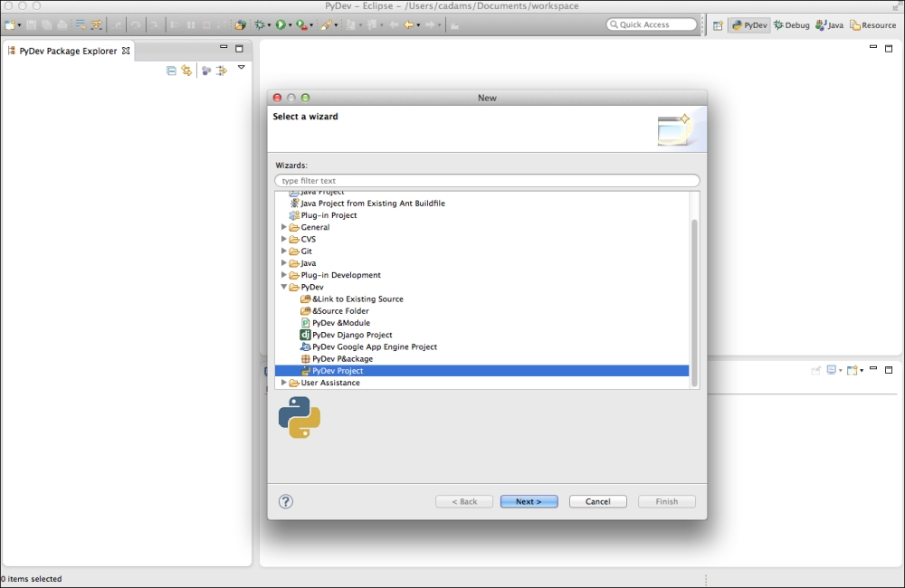Switch to the PyDev perspective
The image size is (905, 588).
(x=749, y=25)
